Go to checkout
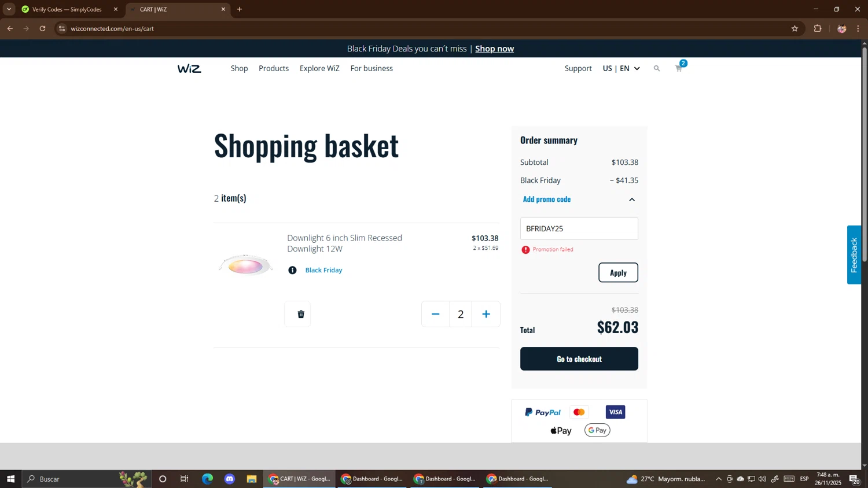868x488 pixels. (x=579, y=358)
